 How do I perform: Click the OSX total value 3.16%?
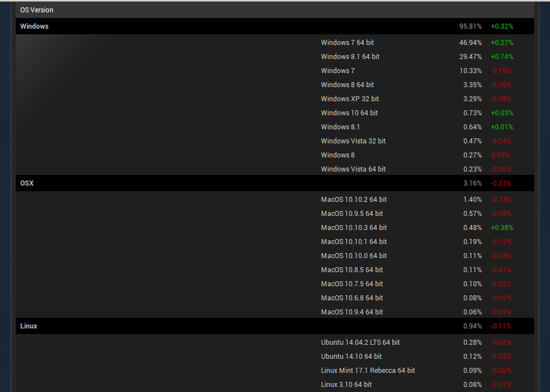(472, 183)
